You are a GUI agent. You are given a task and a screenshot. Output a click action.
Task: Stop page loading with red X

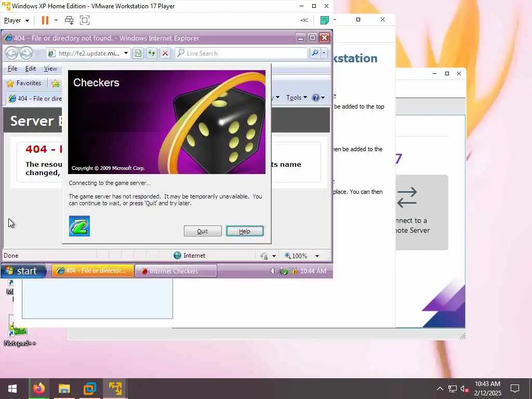[x=165, y=54]
